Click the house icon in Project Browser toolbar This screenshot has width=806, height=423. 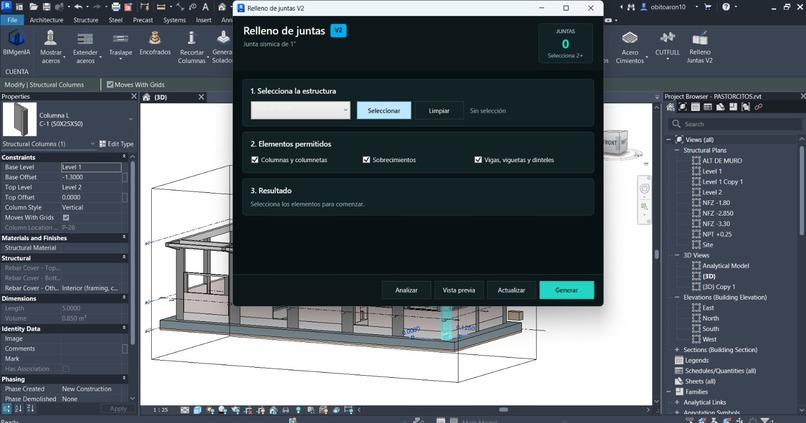coord(670,107)
